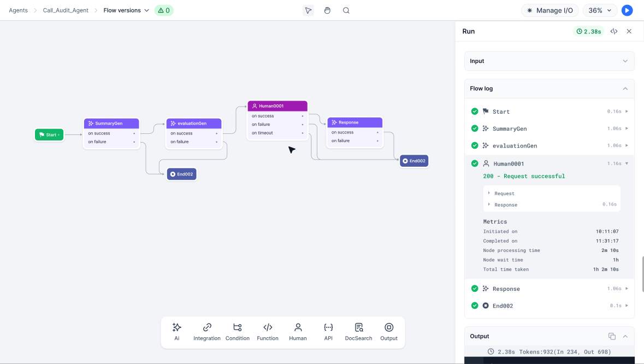Add a DocSearch node
This screenshot has height=364, width=644.
click(x=358, y=332)
